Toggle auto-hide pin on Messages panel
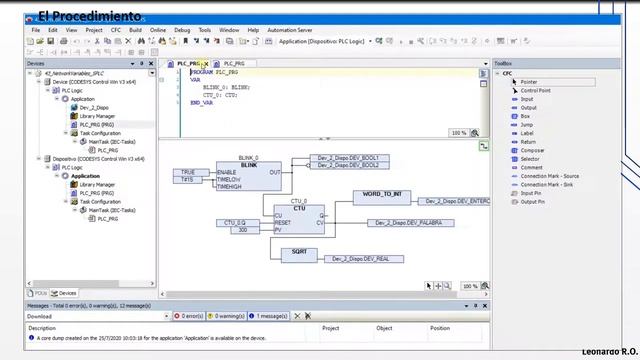640x360 pixels. click(476, 306)
